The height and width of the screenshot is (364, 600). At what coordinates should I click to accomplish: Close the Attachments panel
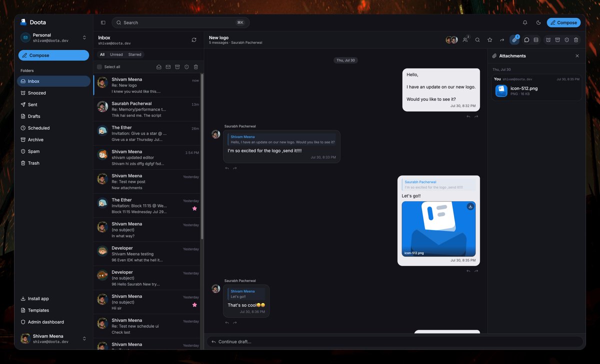pyautogui.click(x=577, y=56)
